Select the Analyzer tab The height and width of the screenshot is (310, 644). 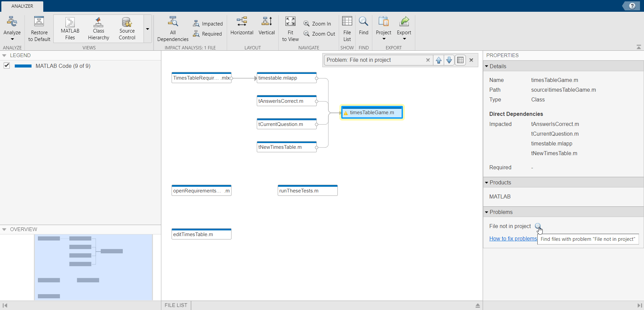(22, 6)
